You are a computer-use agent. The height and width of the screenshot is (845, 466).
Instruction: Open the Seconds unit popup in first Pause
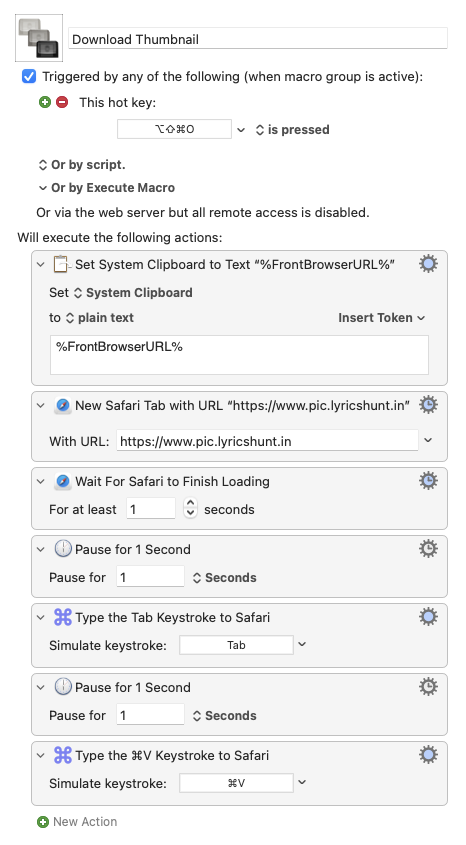tap(225, 578)
